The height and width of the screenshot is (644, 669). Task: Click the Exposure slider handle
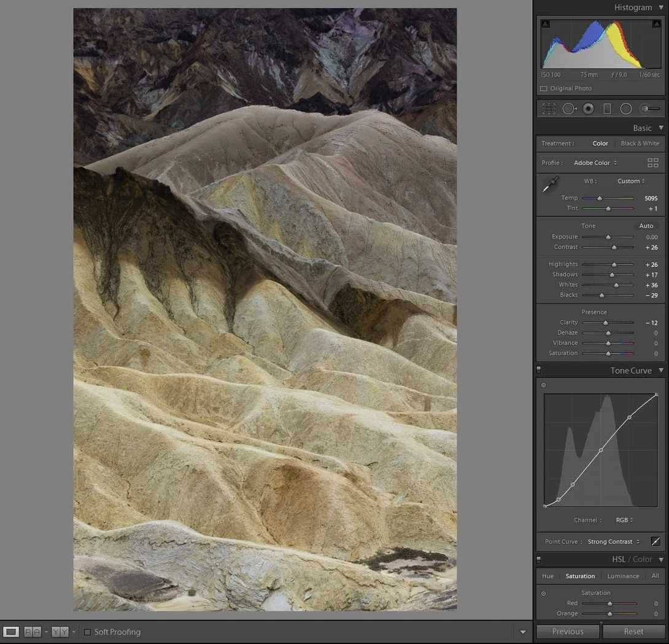608,237
